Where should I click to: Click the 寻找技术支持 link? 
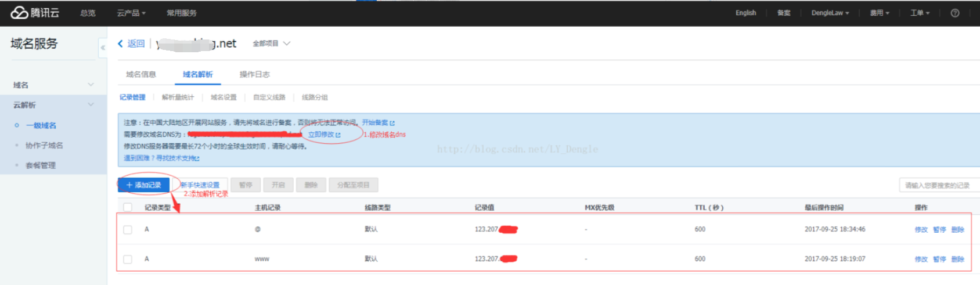pos(178,158)
